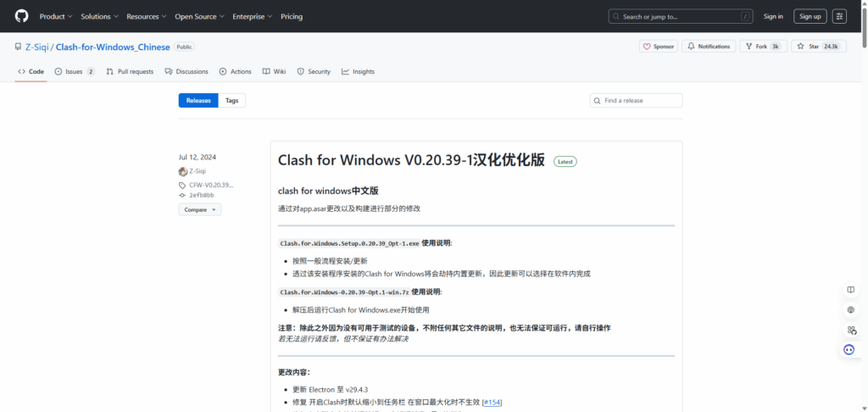This screenshot has width=868, height=412.
Task: Click the second round floating sidebar icon
Action: (851, 310)
